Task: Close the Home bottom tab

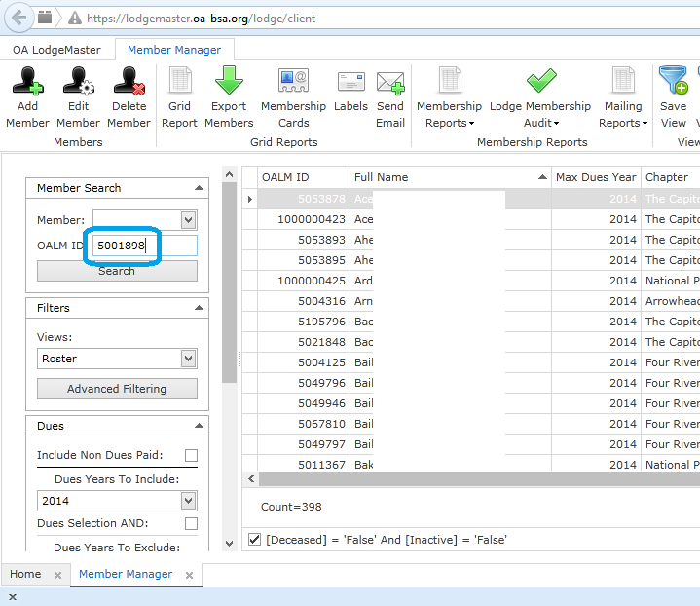Action: [x=57, y=575]
